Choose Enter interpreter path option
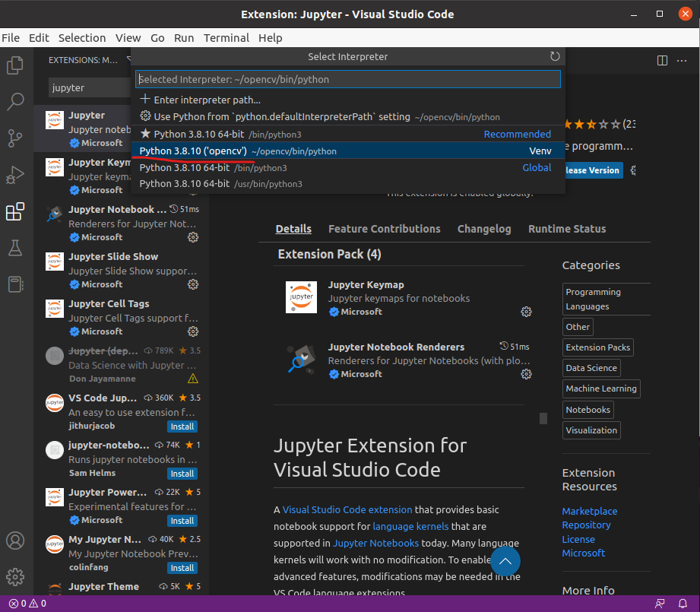 [348, 100]
